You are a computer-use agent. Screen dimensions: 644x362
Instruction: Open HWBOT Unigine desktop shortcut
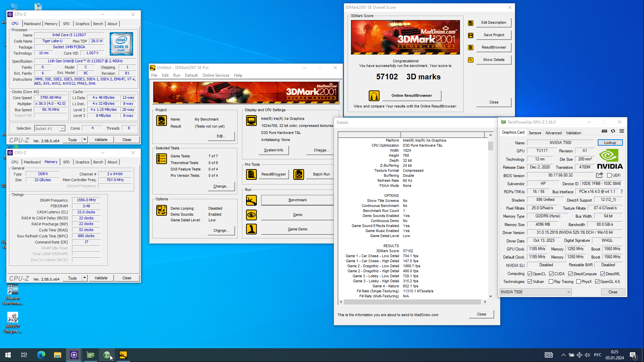click(13, 323)
